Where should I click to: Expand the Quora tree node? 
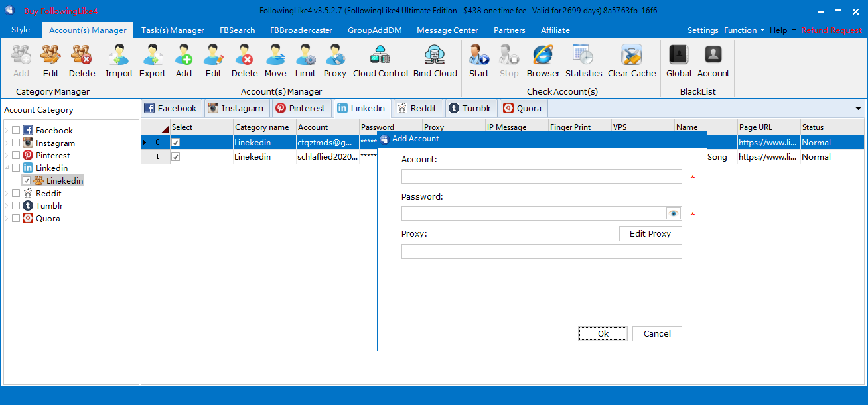(x=7, y=219)
